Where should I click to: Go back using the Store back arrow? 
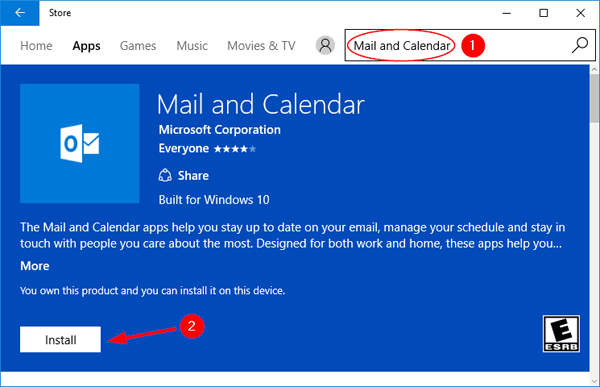20,13
